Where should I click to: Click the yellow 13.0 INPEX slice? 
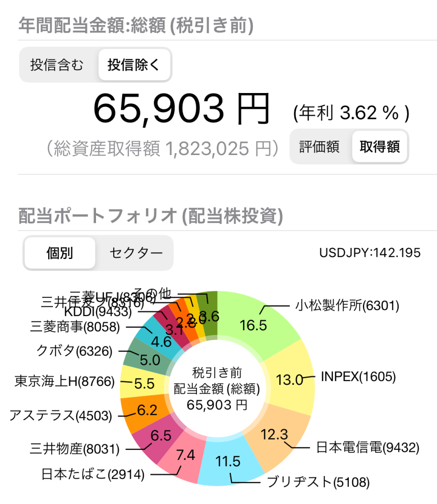[x=290, y=379]
